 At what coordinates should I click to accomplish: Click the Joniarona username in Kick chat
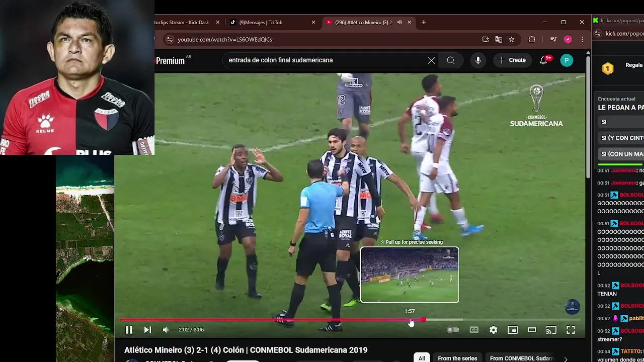click(x=622, y=183)
